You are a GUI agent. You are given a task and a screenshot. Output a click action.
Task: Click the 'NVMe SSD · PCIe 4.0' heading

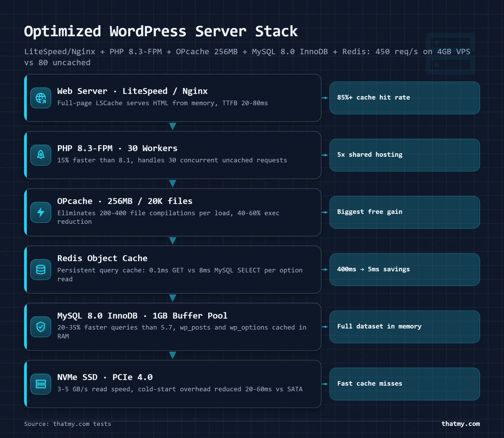click(105, 377)
